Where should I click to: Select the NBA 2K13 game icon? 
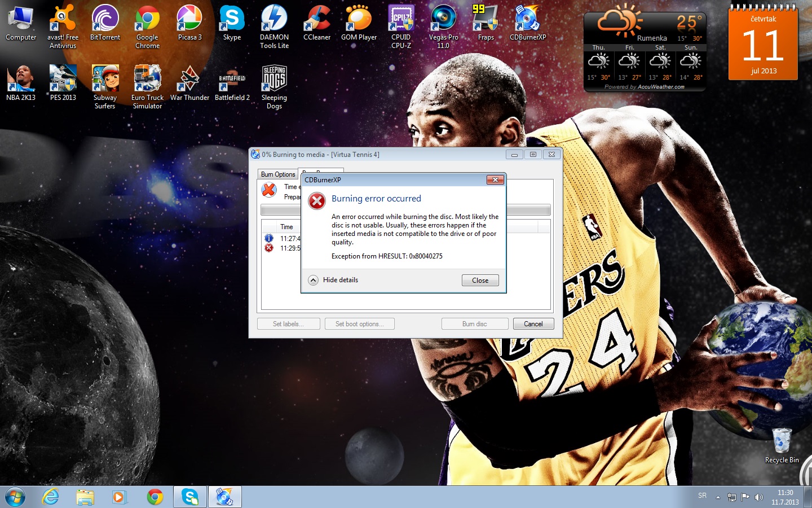21,83
